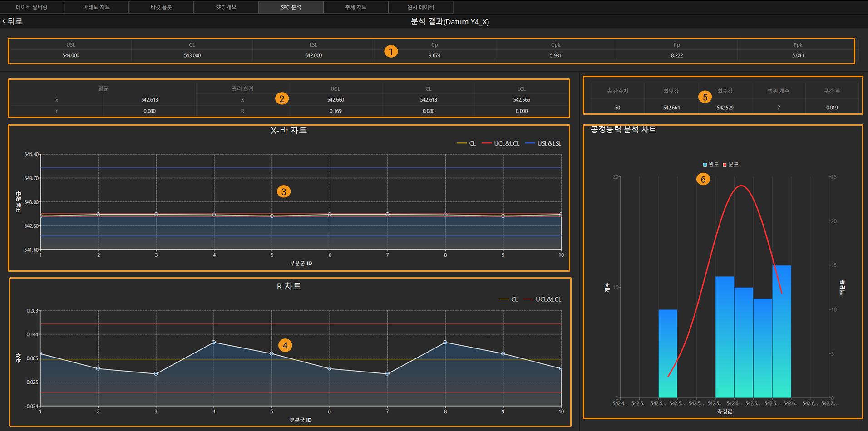This screenshot has height=431, width=868.
Task: Click orange callout marker 6 on histogram
Action: 703,179
